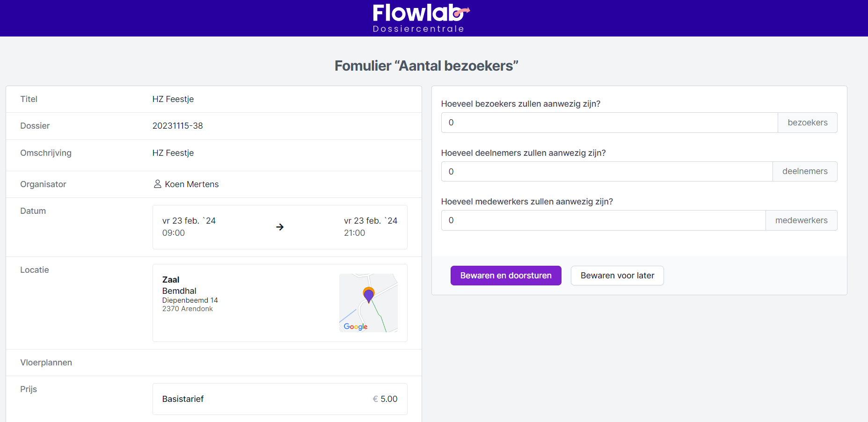
Task: Click the Koen Mertens organizer name
Action: (x=191, y=184)
